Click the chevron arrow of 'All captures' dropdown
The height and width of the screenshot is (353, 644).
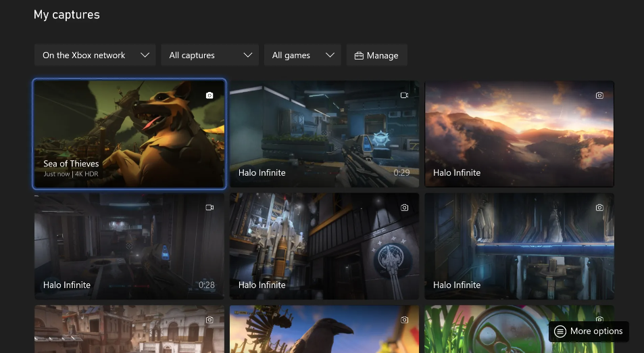pyautogui.click(x=247, y=55)
